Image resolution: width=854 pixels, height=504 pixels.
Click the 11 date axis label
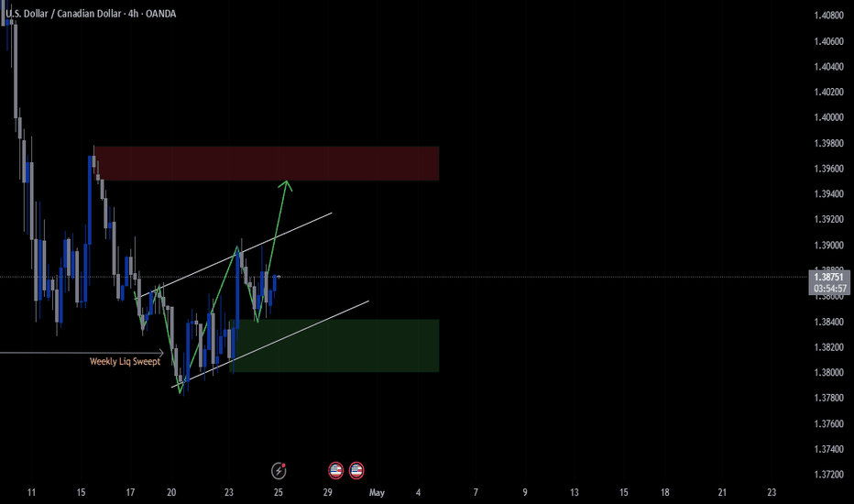31,493
